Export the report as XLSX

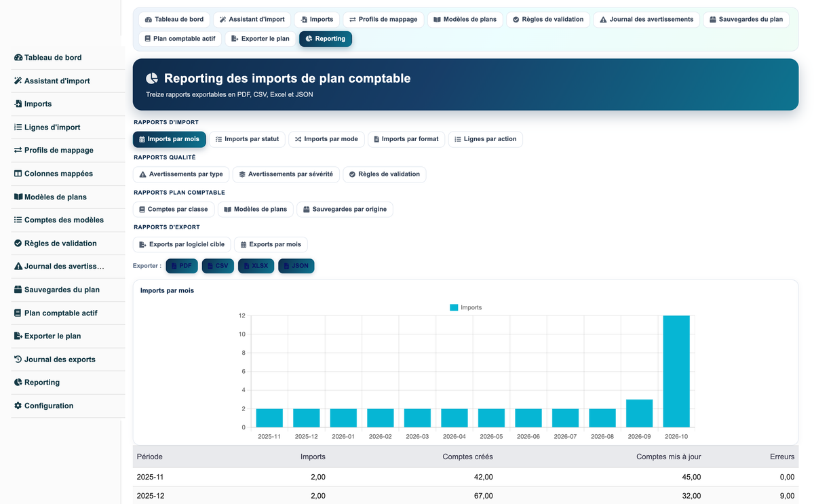[x=256, y=266]
